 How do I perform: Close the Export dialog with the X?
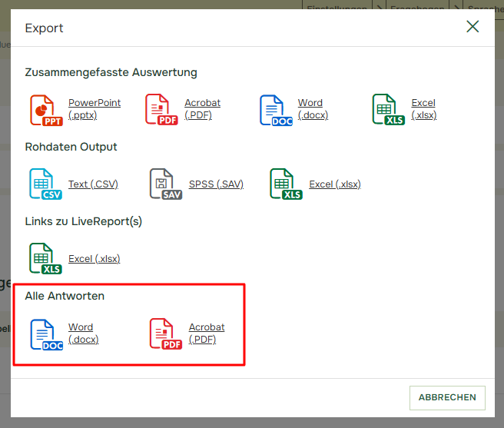(x=472, y=27)
